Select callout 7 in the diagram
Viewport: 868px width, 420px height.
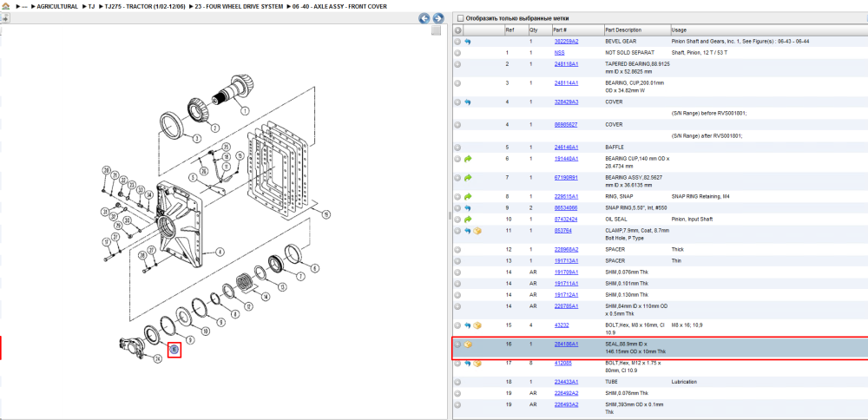click(x=300, y=276)
